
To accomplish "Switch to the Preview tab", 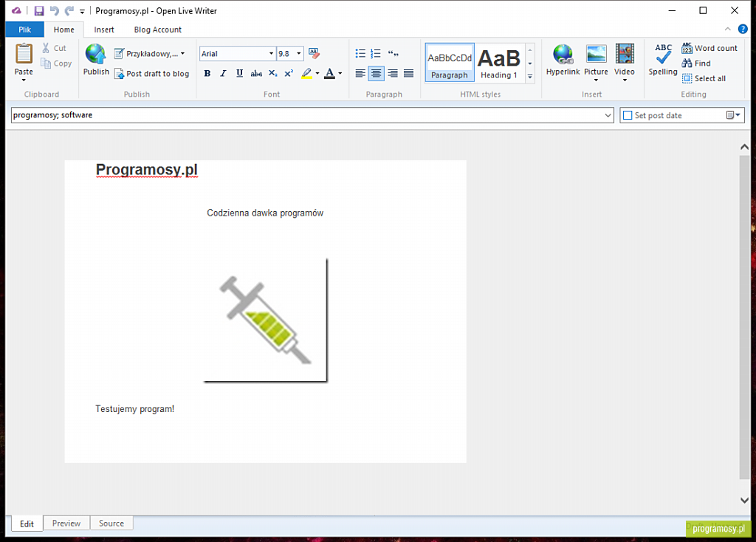I will point(66,524).
